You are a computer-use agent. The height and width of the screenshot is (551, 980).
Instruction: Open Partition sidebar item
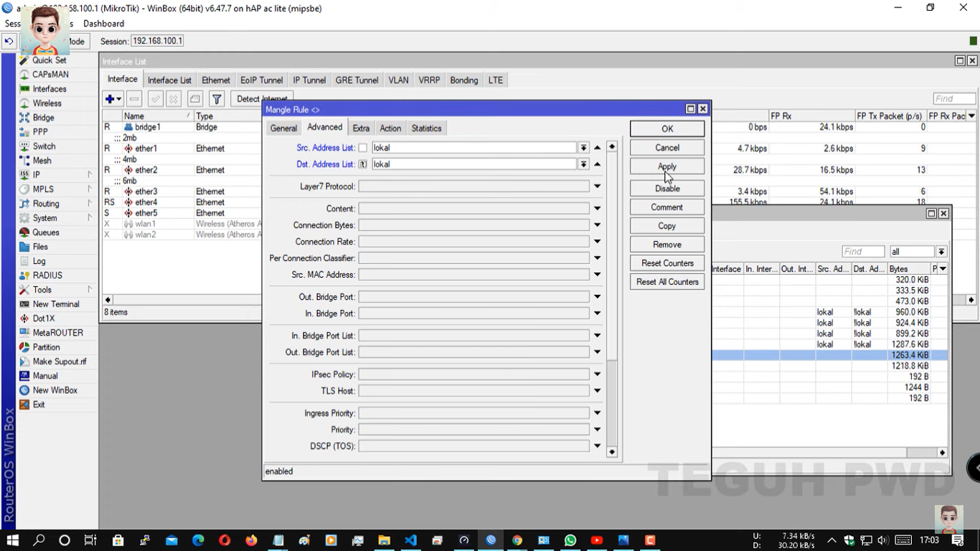click(46, 347)
